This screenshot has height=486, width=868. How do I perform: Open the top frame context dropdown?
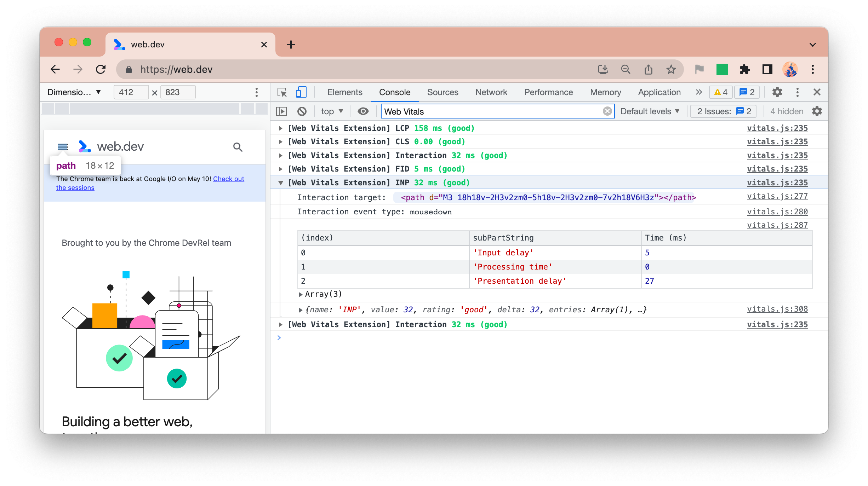(x=331, y=111)
